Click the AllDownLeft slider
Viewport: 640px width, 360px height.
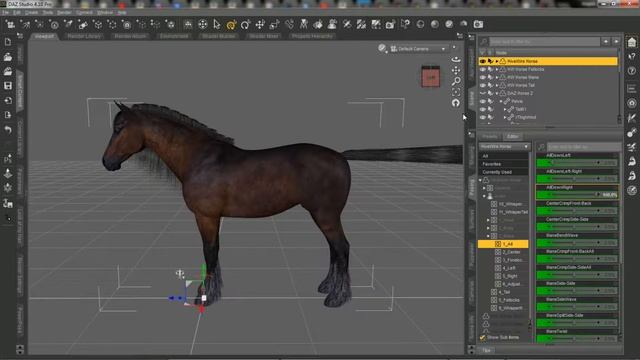577,162
